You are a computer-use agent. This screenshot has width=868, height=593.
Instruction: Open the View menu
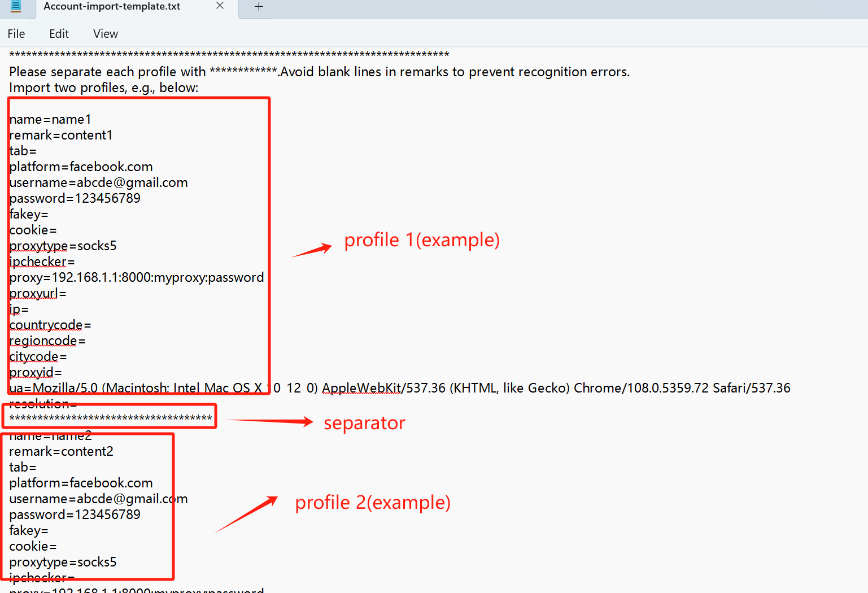(105, 33)
